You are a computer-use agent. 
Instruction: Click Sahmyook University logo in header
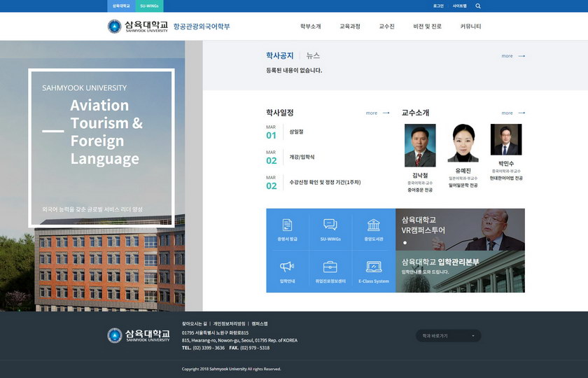click(x=138, y=27)
